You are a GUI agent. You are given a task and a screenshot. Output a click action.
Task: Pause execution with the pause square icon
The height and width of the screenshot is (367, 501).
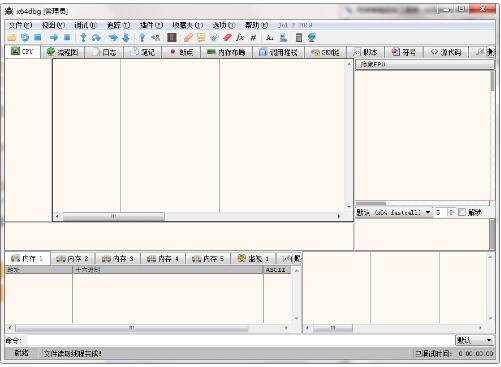tap(67, 38)
